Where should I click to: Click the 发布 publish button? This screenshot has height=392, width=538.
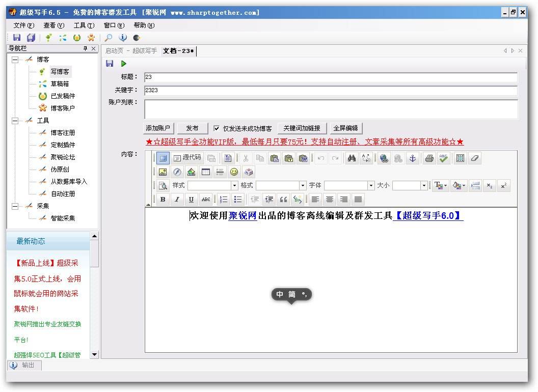click(x=192, y=128)
